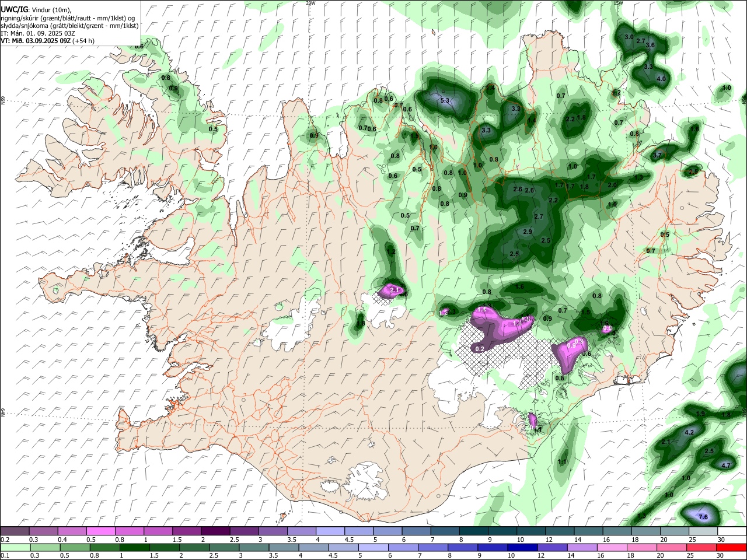This screenshot has height=560, width=747.
Task: Select the light blue 4 snow scale swatch
Action: [x=330, y=531]
